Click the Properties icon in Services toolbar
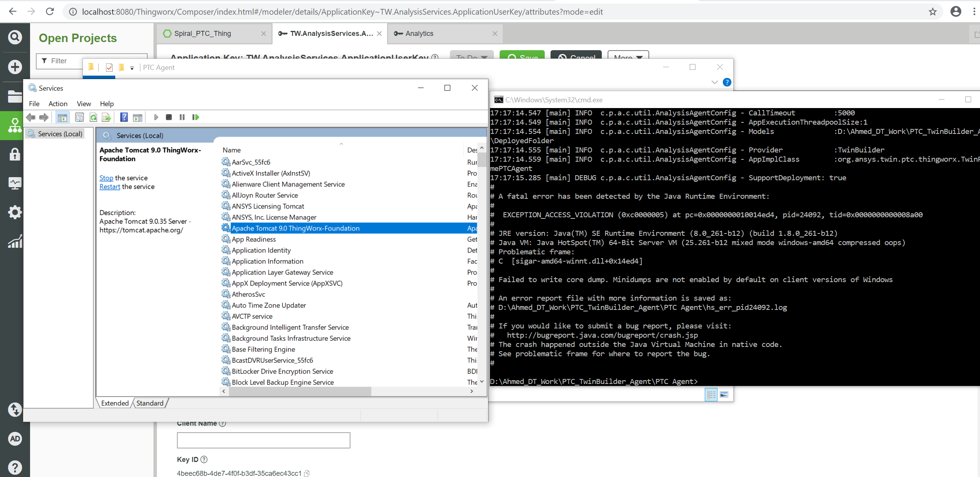The image size is (980, 477). [x=79, y=117]
